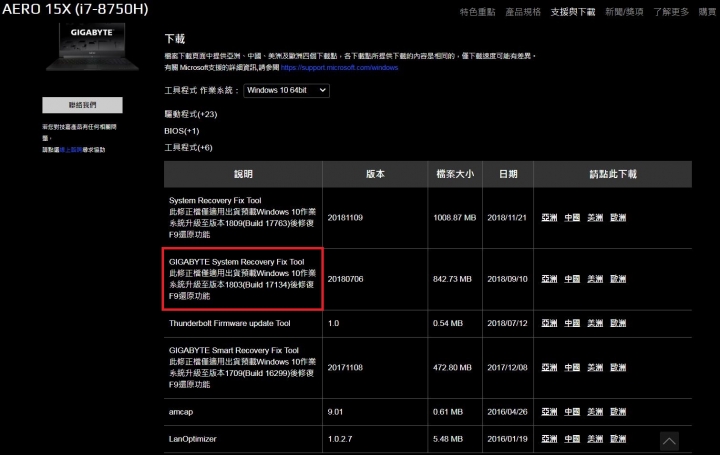Click the scroll-to-top arrow icon
720x455 pixels.
click(669, 441)
